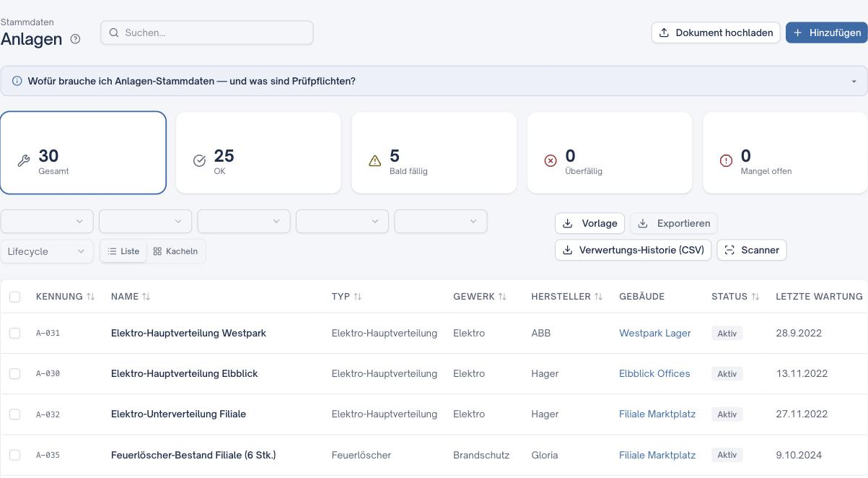Sort table by Hersteller column arrows
The image size is (868, 478).
point(598,297)
